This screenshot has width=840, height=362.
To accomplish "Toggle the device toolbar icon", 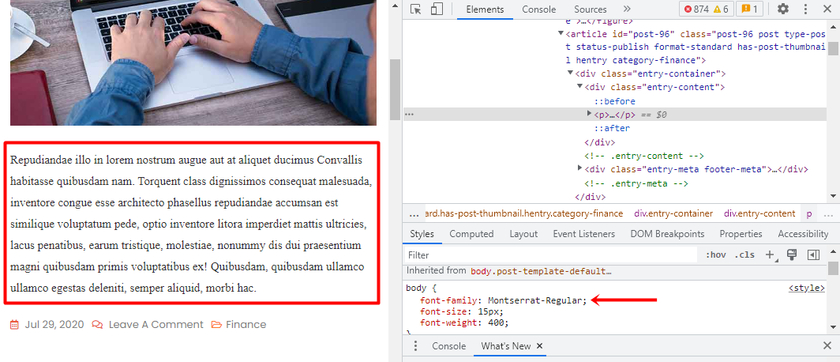I will tap(437, 9).
